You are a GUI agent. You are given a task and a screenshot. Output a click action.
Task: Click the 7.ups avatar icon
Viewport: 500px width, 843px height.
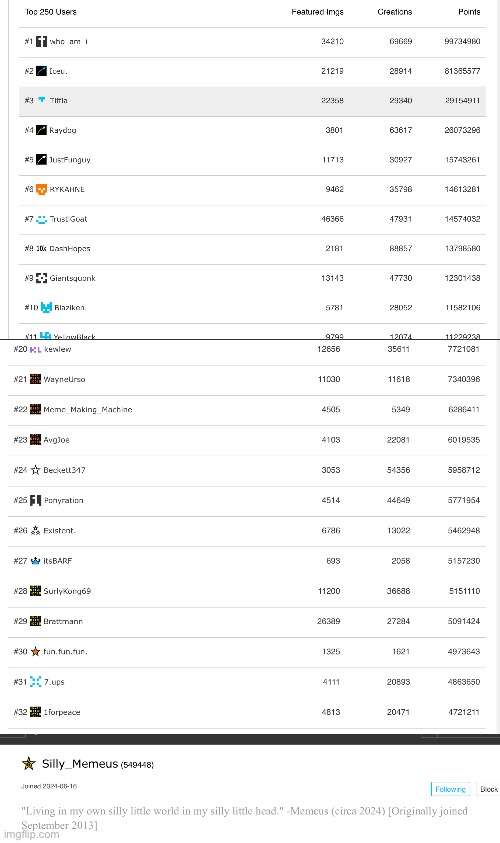coord(35,682)
